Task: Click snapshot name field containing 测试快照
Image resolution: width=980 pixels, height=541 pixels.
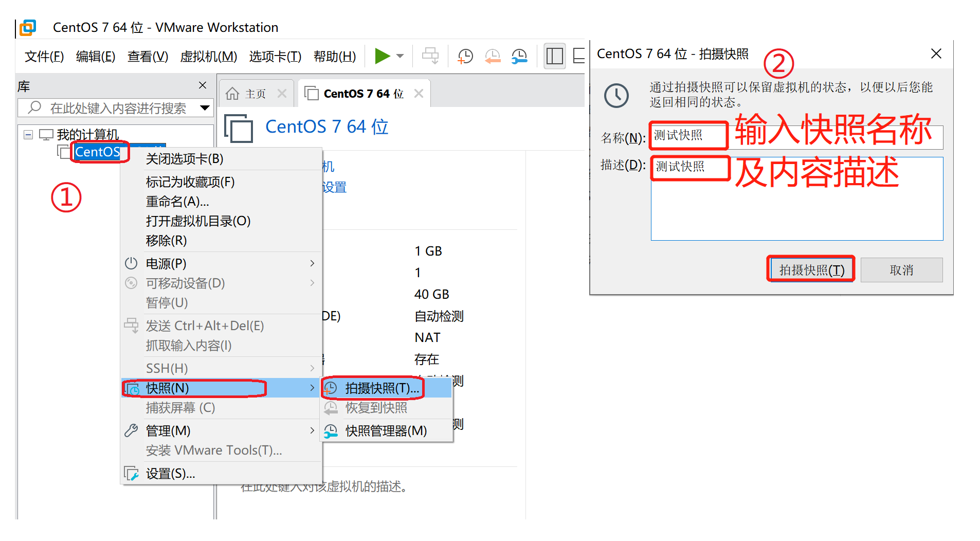Action: click(796, 137)
